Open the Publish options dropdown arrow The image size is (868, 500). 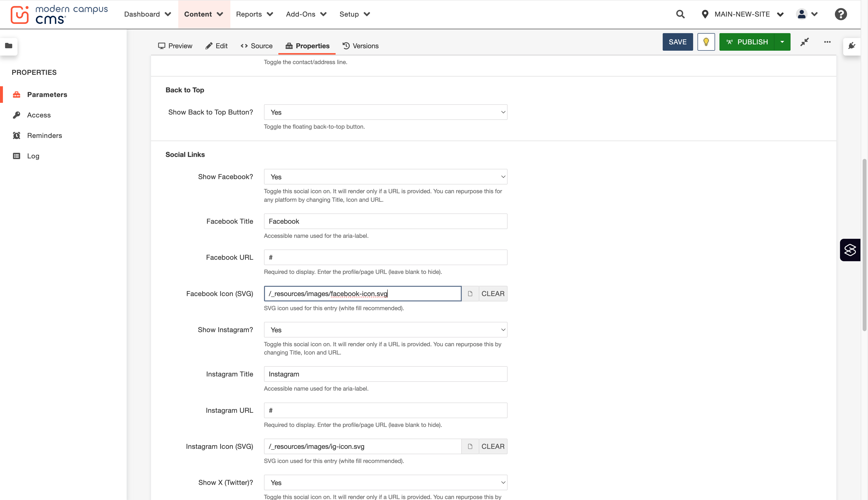coord(782,42)
